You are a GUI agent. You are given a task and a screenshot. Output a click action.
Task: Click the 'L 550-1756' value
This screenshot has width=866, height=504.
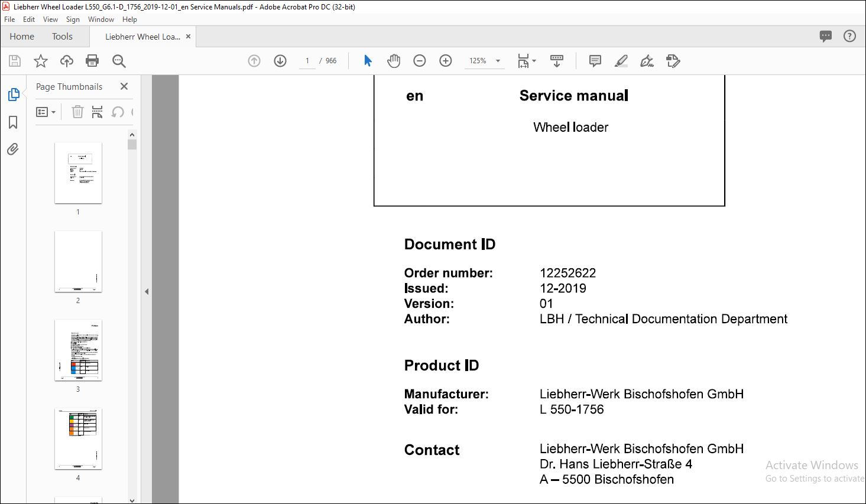click(572, 409)
